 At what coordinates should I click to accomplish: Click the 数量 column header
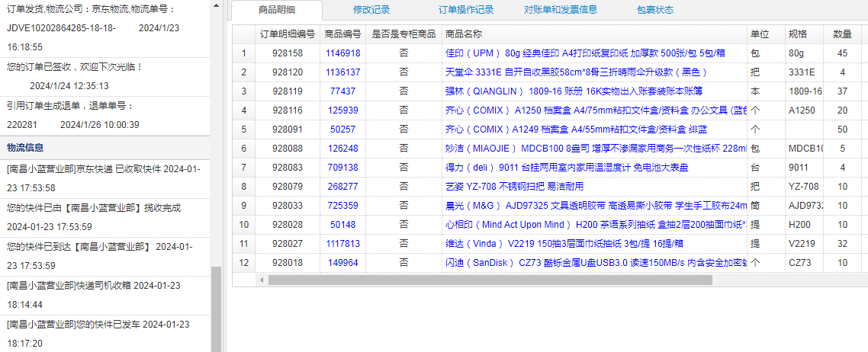coord(843,34)
